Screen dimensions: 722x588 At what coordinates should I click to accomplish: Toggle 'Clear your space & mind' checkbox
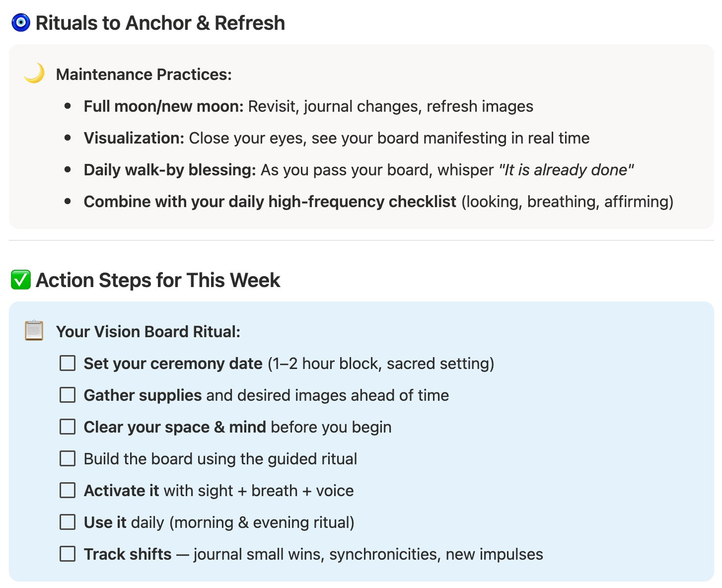68,427
